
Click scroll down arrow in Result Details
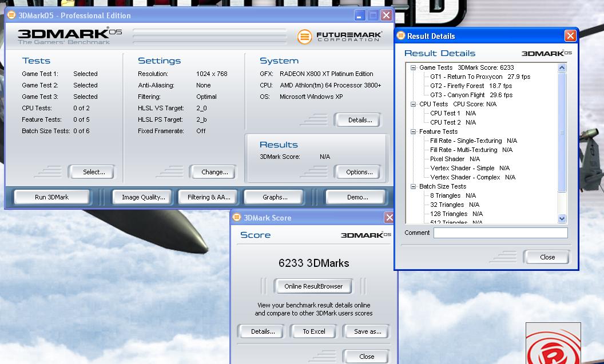562,218
